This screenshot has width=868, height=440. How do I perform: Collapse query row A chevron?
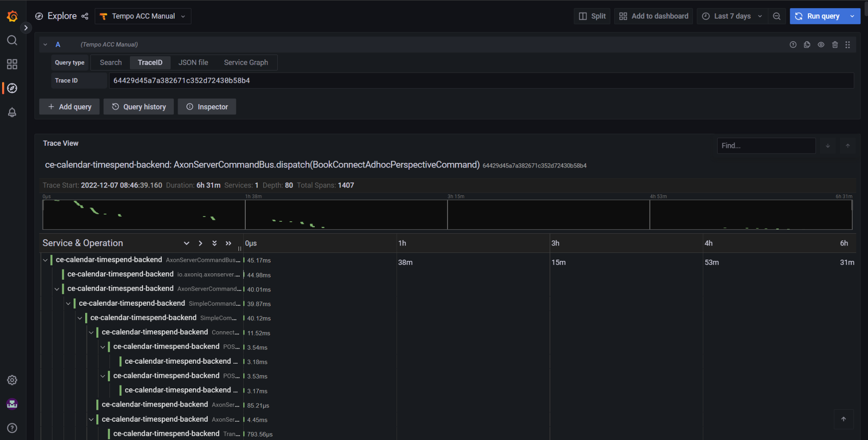46,45
